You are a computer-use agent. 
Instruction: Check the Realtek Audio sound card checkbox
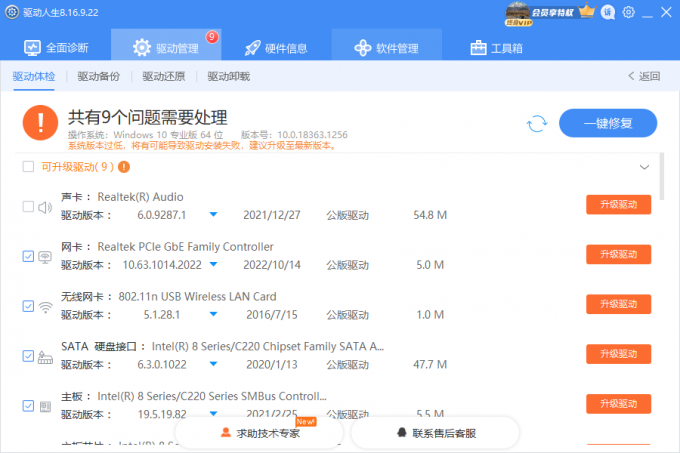28,206
